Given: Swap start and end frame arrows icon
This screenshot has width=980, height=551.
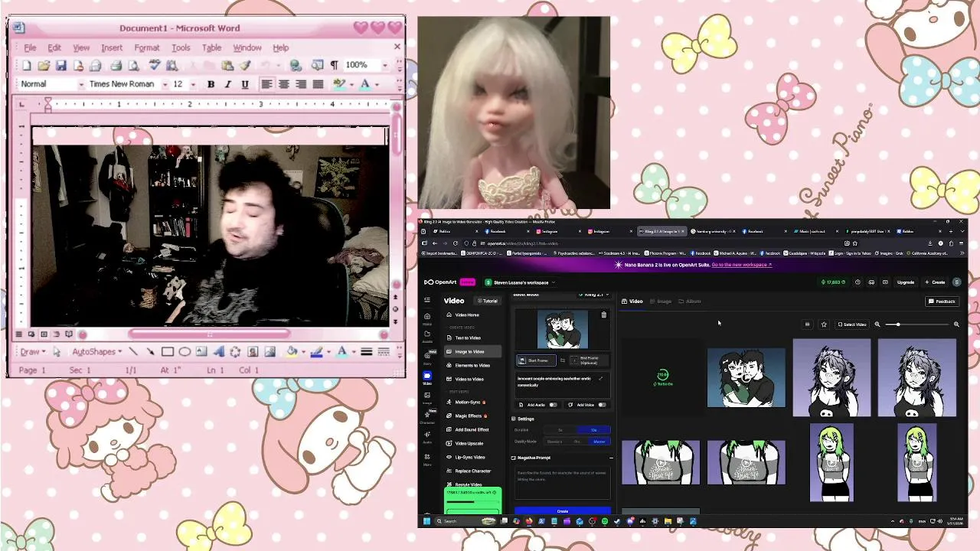Looking at the screenshot, I should pos(562,360).
